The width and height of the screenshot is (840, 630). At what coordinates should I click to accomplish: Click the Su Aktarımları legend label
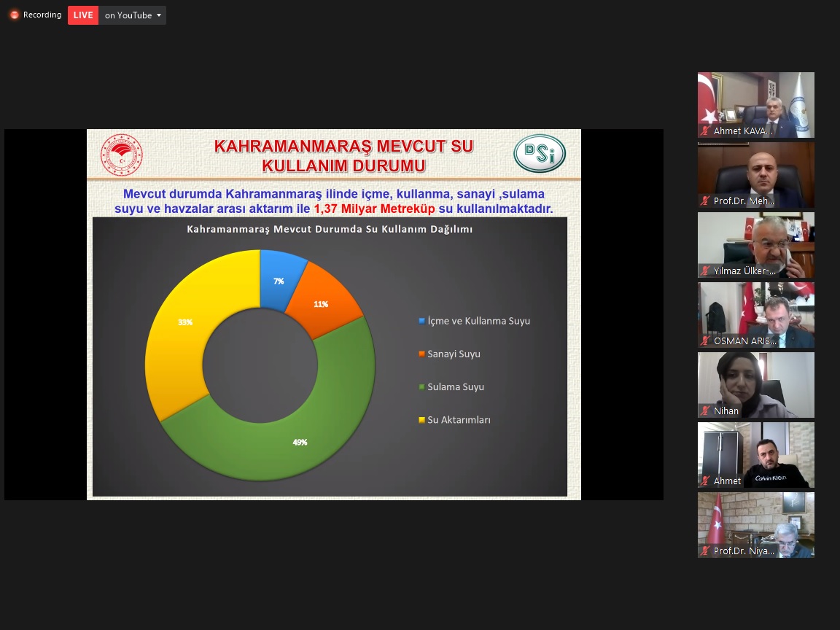(x=459, y=420)
